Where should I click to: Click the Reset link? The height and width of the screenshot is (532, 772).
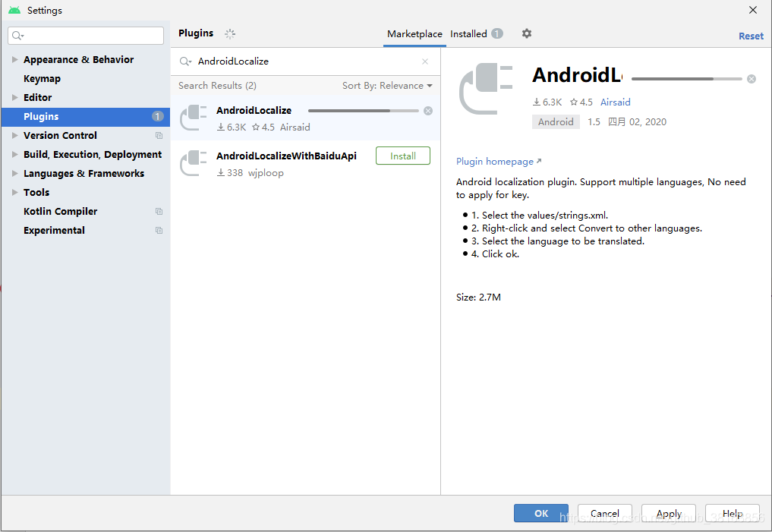pos(751,36)
